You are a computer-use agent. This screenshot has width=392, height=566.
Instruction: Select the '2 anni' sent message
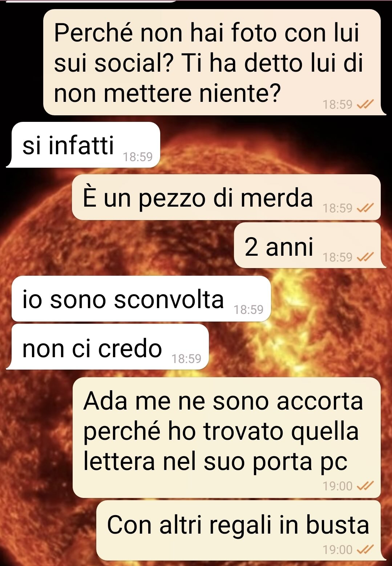tap(310, 246)
